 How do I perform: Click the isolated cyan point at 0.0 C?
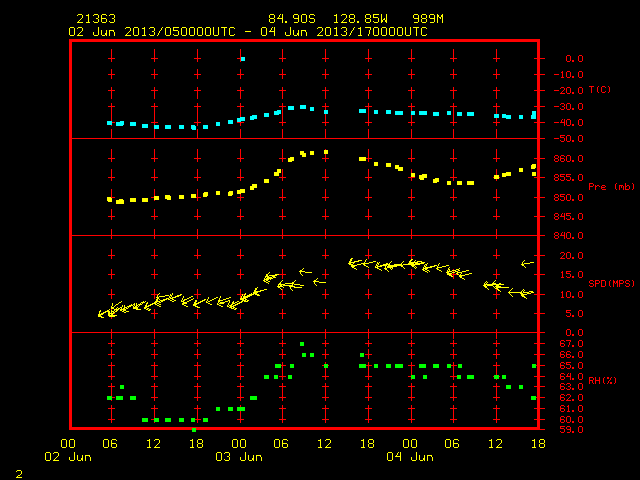coord(243,59)
